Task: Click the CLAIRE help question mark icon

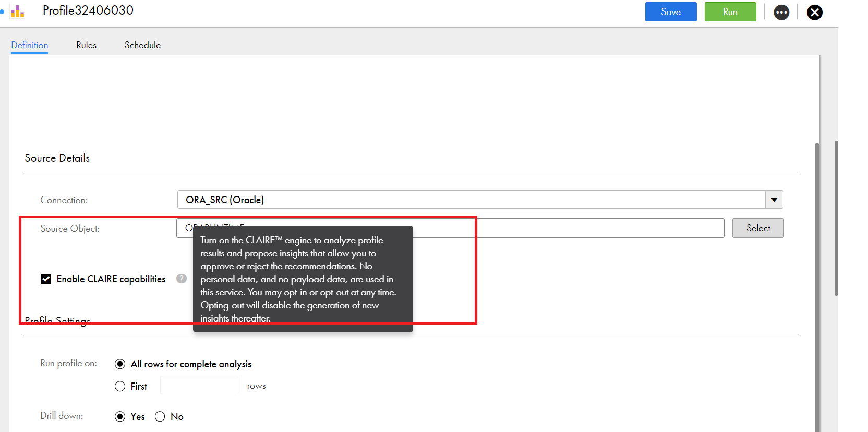Action: (x=182, y=278)
